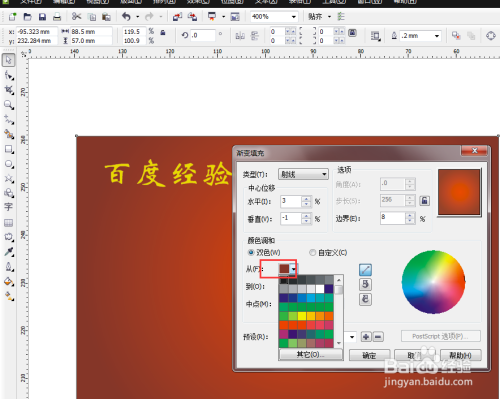Click the Print icon

(57, 17)
